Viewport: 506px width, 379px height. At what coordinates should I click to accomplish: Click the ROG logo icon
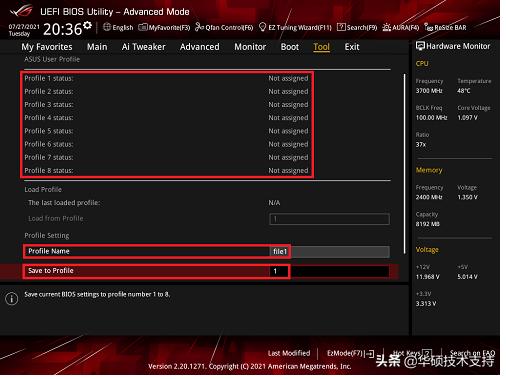tap(22, 11)
